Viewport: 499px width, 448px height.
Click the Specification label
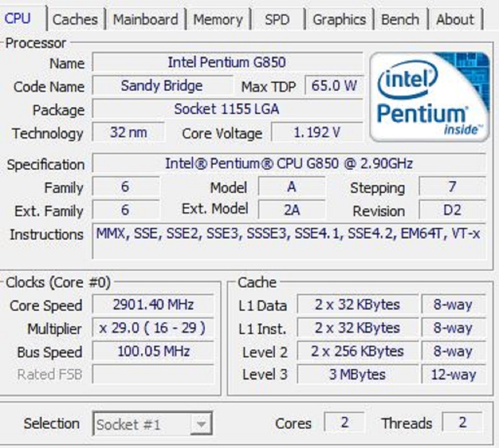[46, 164]
